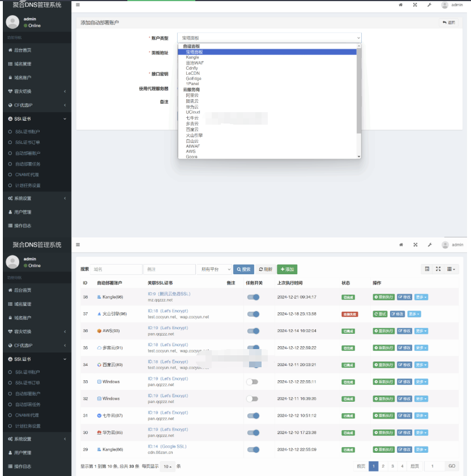Select 阿里云 in the account type list
The image size is (471, 476).
pyautogui.click(x=192, y=95)
